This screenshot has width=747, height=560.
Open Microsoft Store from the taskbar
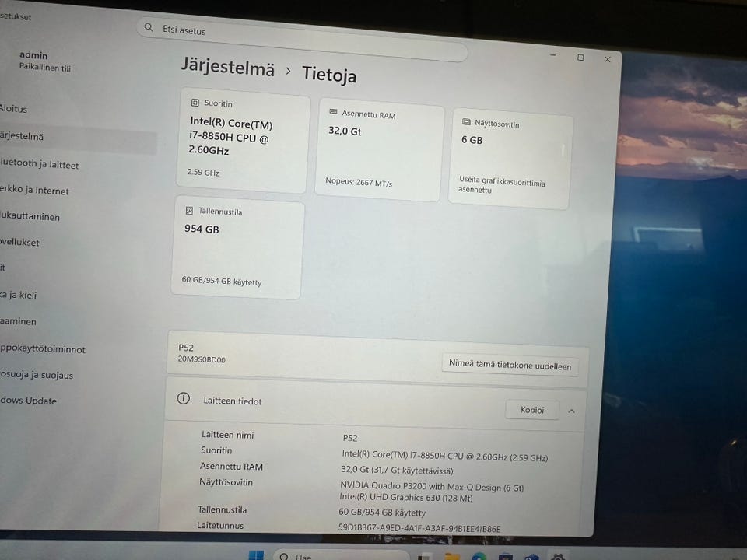coord(506,557)
